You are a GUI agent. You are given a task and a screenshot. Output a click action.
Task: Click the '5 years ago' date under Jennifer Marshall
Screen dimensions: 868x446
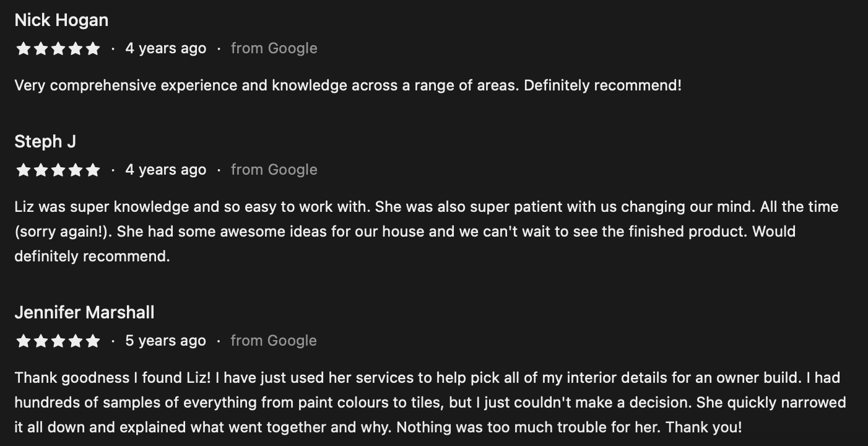[166, 341]
